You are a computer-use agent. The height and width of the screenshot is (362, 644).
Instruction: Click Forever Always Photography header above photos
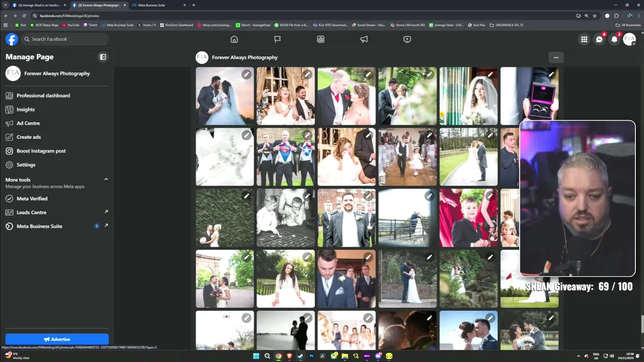coord(245,57)
